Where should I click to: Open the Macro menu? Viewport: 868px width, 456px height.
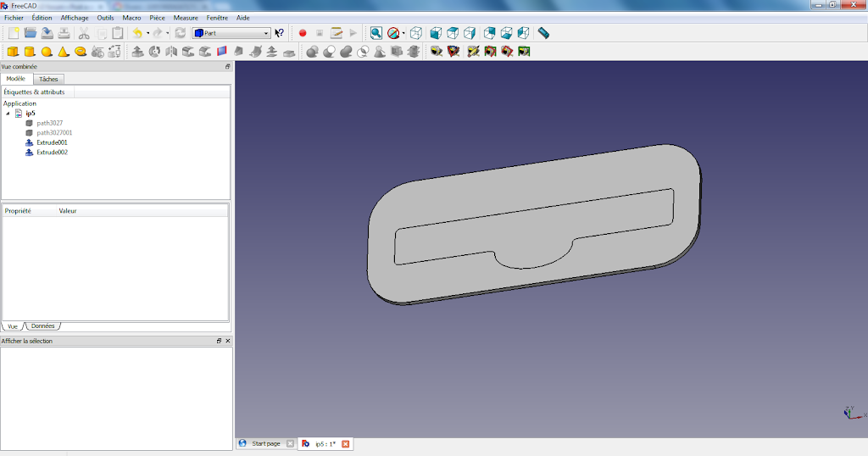131,18
